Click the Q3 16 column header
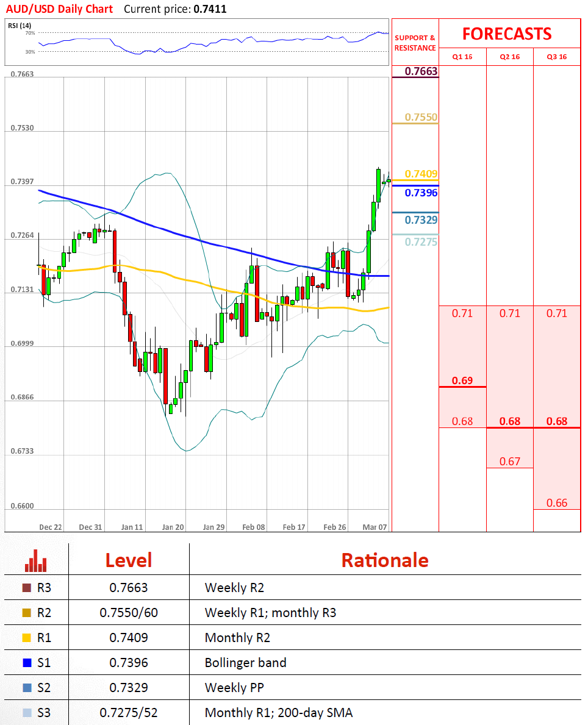 tap(556, 57)
